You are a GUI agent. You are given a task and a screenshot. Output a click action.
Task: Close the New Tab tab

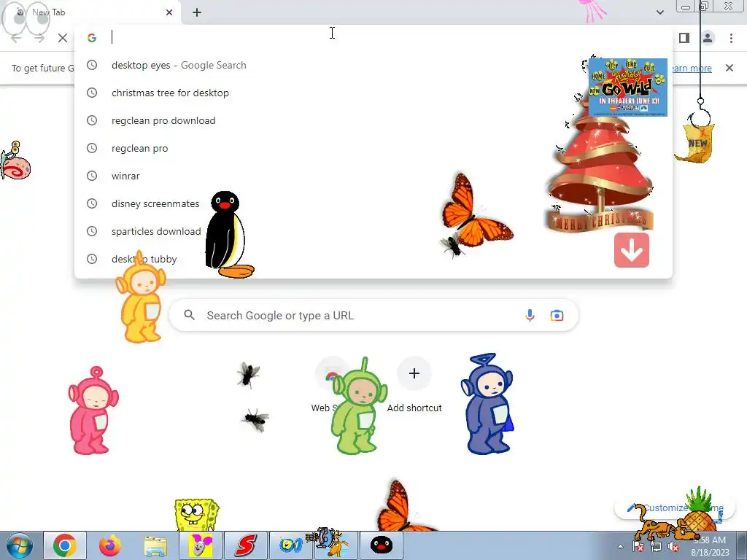coord(169,12)
